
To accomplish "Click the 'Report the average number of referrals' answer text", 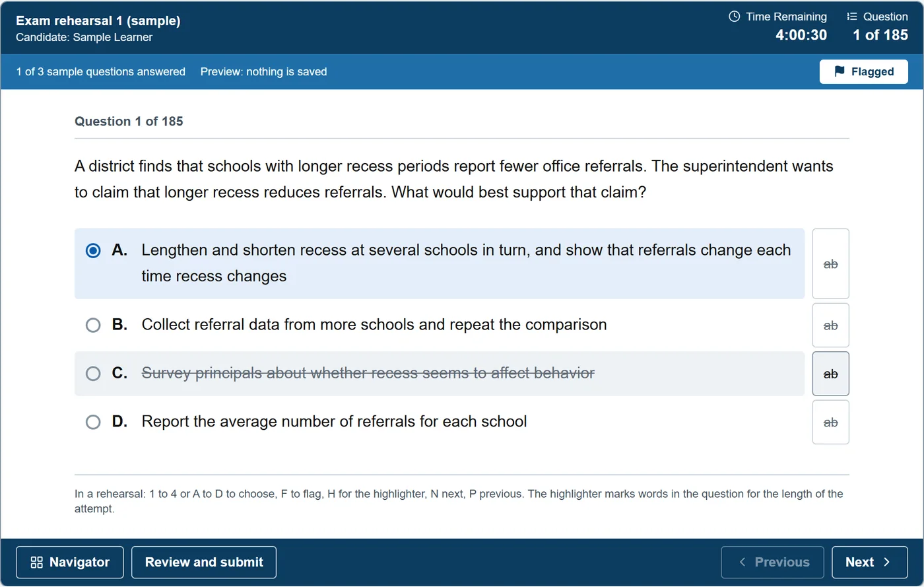I will tap(334, 422).
